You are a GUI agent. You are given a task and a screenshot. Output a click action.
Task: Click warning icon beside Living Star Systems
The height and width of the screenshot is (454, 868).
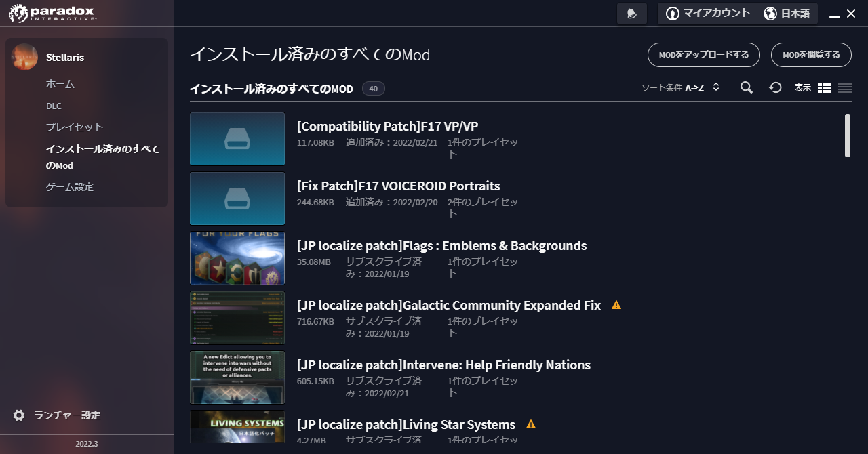click(x=531, y=424)
